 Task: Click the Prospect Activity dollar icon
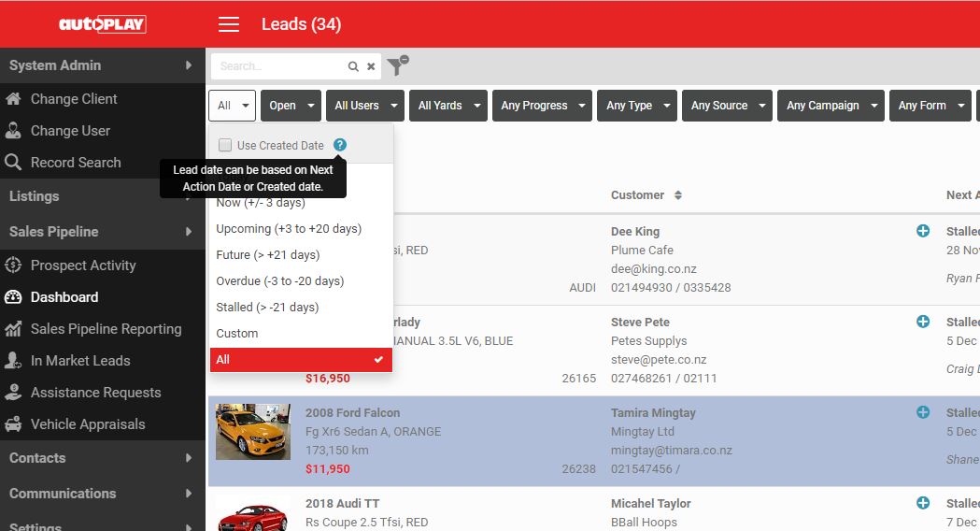[x=13, y=265]
